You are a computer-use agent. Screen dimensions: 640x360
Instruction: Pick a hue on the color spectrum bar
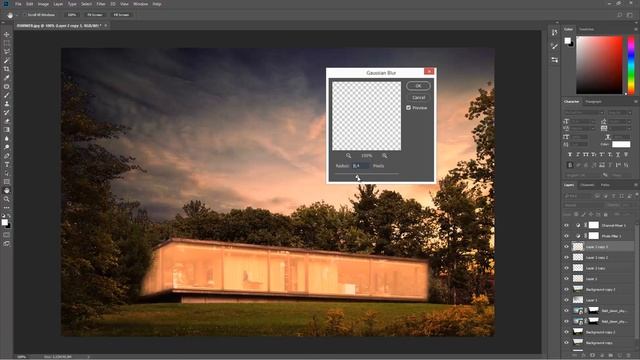coord(631,65)
